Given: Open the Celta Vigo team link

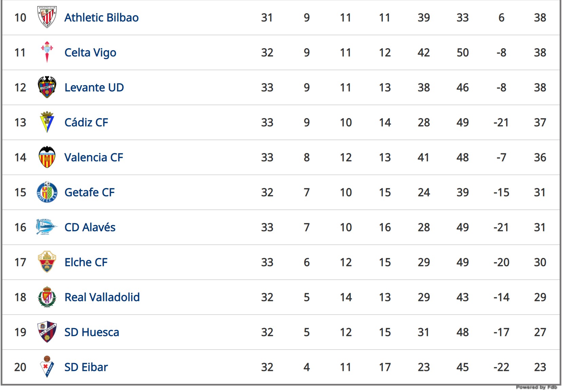Looking at the screenshot, I should click(x=90, y=53).
